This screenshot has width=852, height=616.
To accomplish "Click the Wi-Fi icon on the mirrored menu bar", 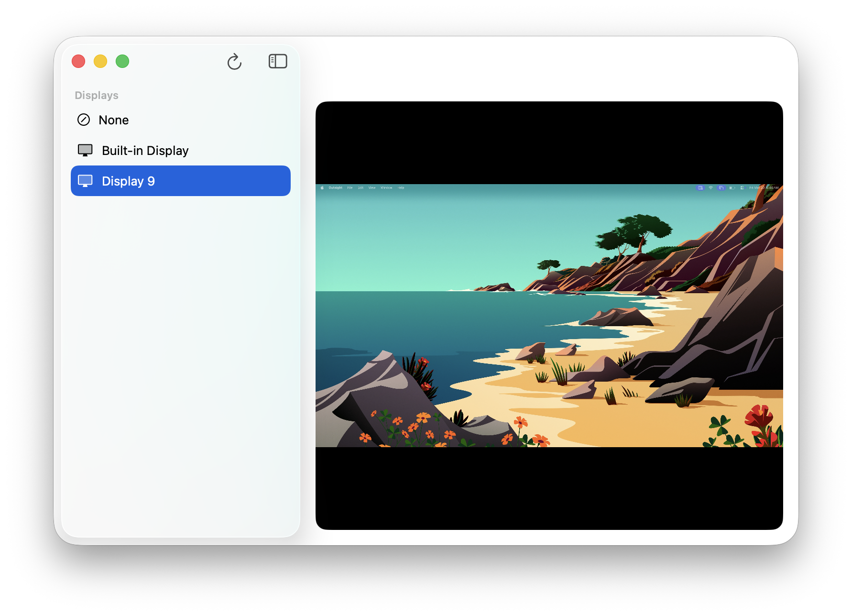I will [x=711, y=188].
